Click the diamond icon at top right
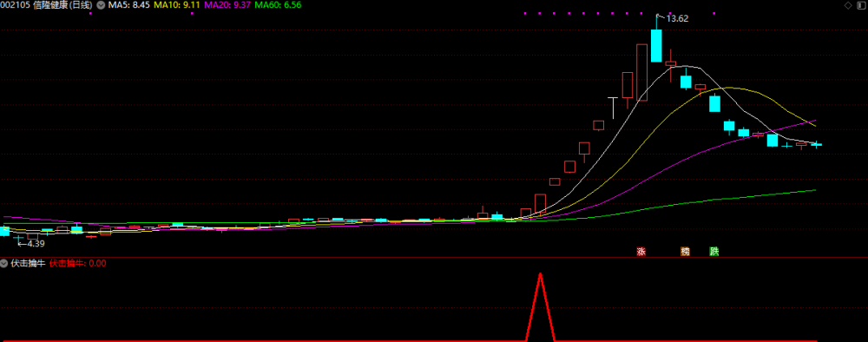 [x=847, y=5]
